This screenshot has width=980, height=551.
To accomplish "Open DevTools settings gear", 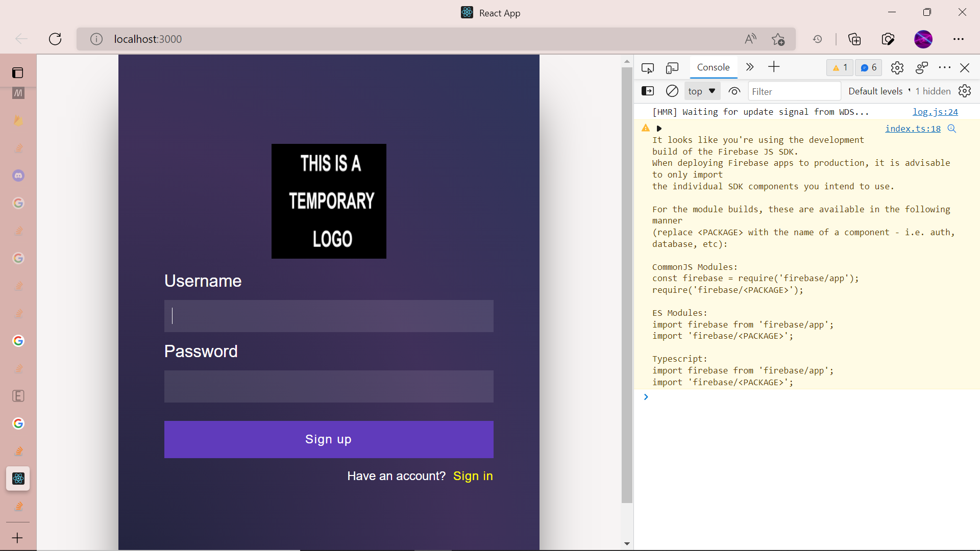I will click(897, 67).
